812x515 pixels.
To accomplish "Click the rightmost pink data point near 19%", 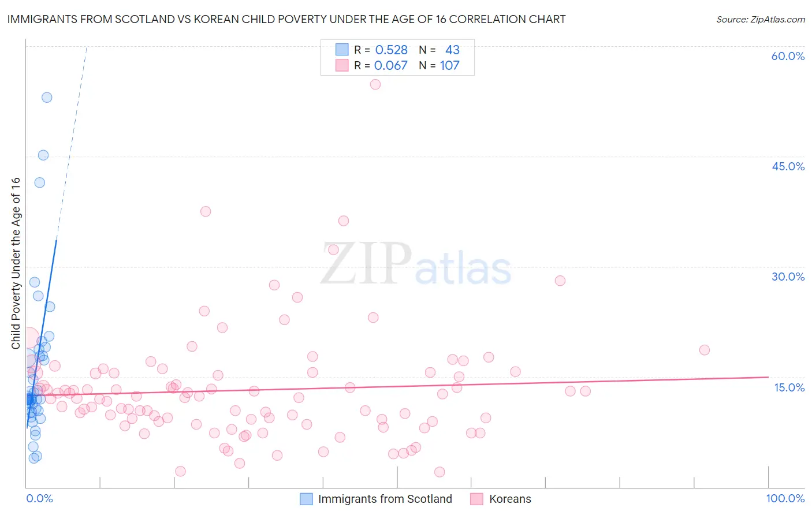I will (705, 350).
